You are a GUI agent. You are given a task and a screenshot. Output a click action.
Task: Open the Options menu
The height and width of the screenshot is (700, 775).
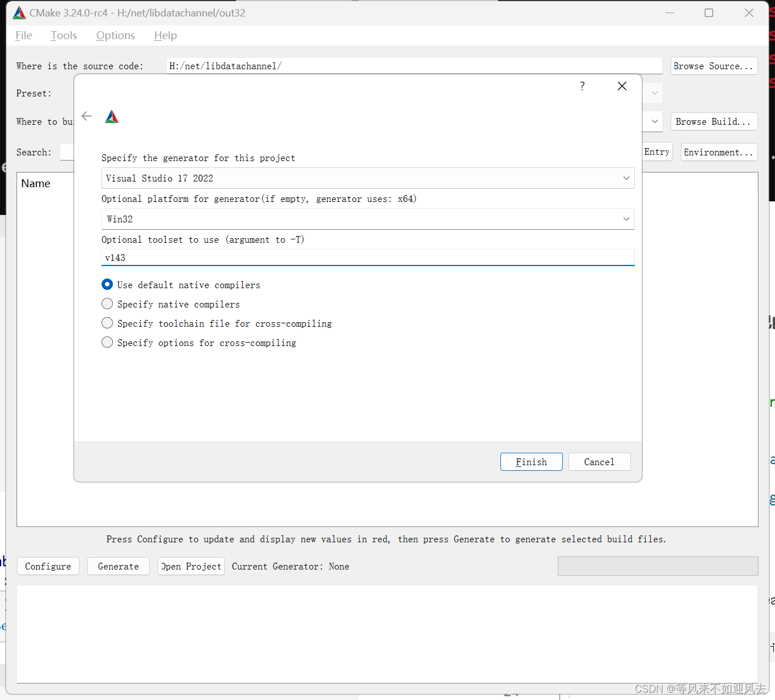tap(116, 36)
